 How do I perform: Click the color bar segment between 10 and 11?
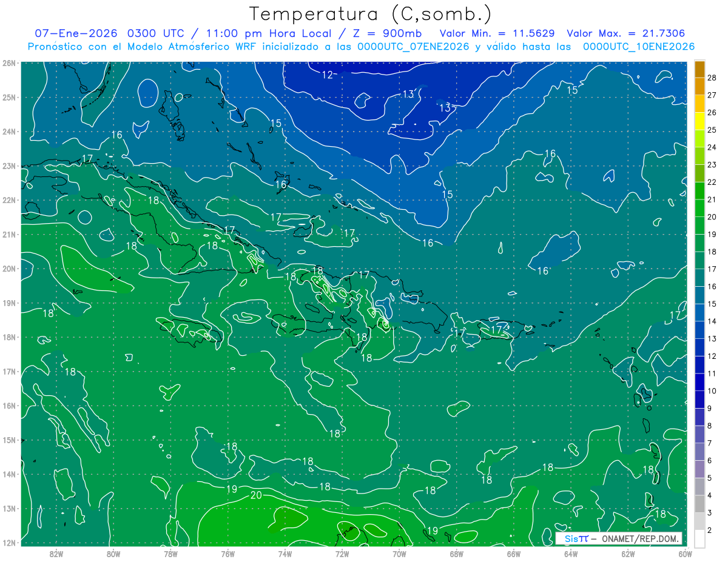(699, 382)
